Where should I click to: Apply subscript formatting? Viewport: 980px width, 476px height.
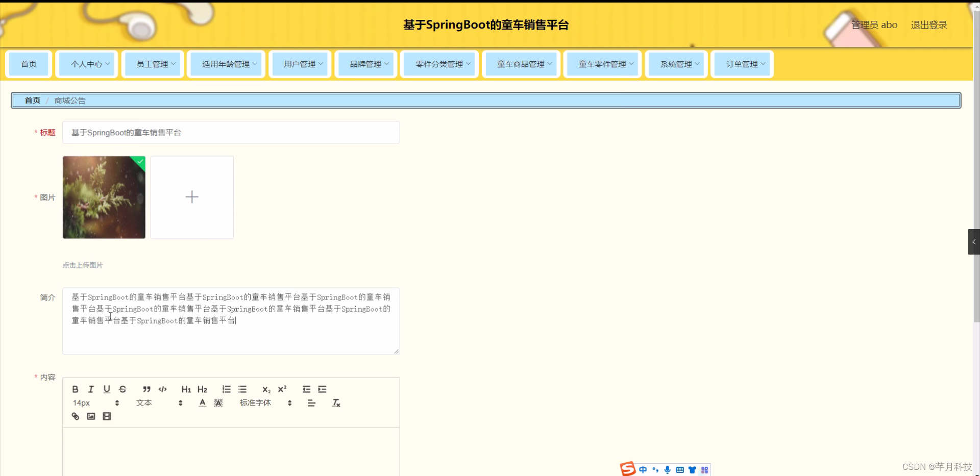coord(266,389)
